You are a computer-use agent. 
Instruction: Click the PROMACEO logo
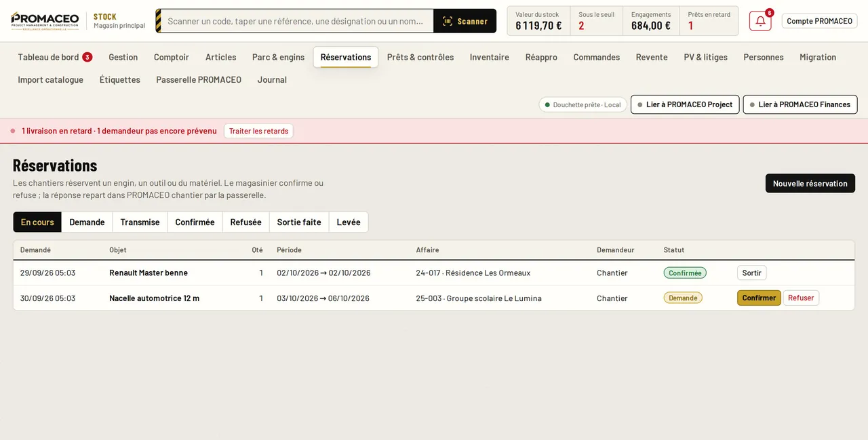point(45,21)
